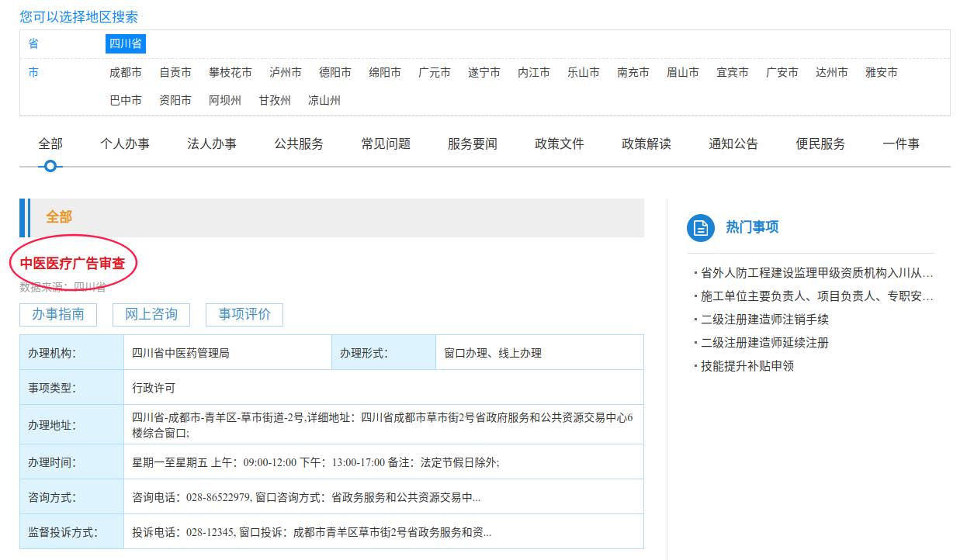Click the 二级注册建造师延续注册 link
The width and height of the screenshot is (967, 560).
[764, 343]
